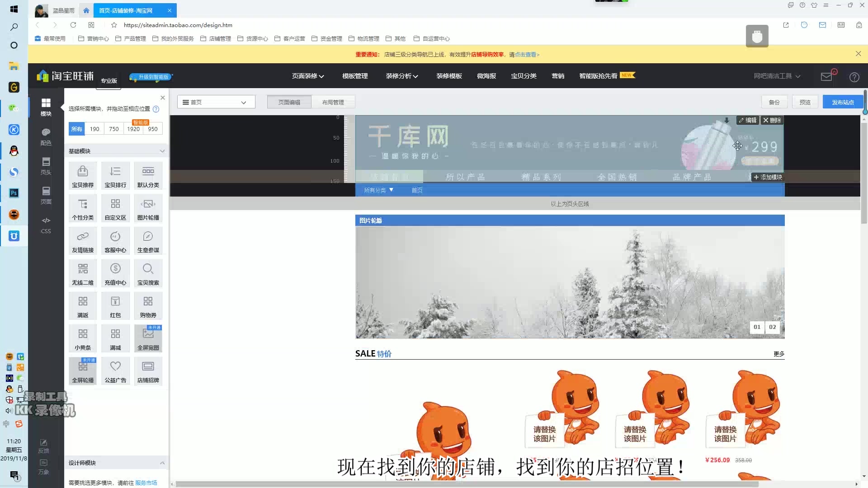Filter modules by 190 width

tap(94, 129)
